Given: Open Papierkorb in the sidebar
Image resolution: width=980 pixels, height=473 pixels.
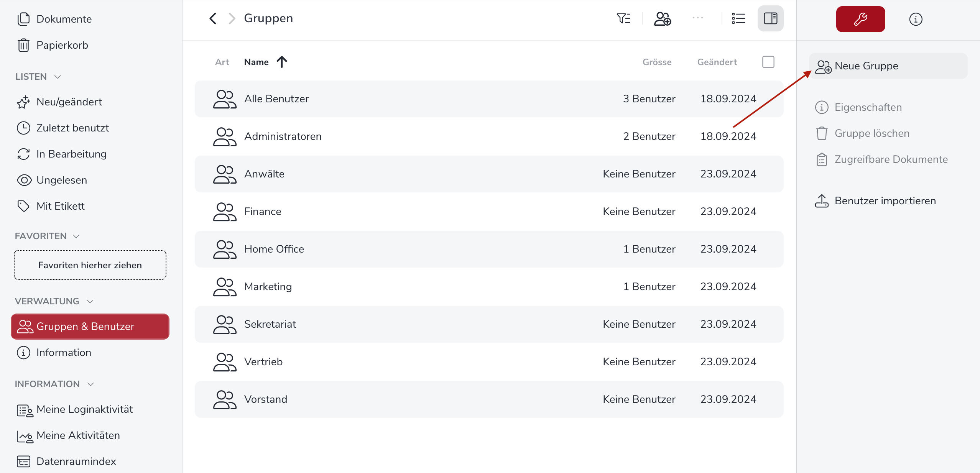Looking at the screenshot, I should click(62, 45).
